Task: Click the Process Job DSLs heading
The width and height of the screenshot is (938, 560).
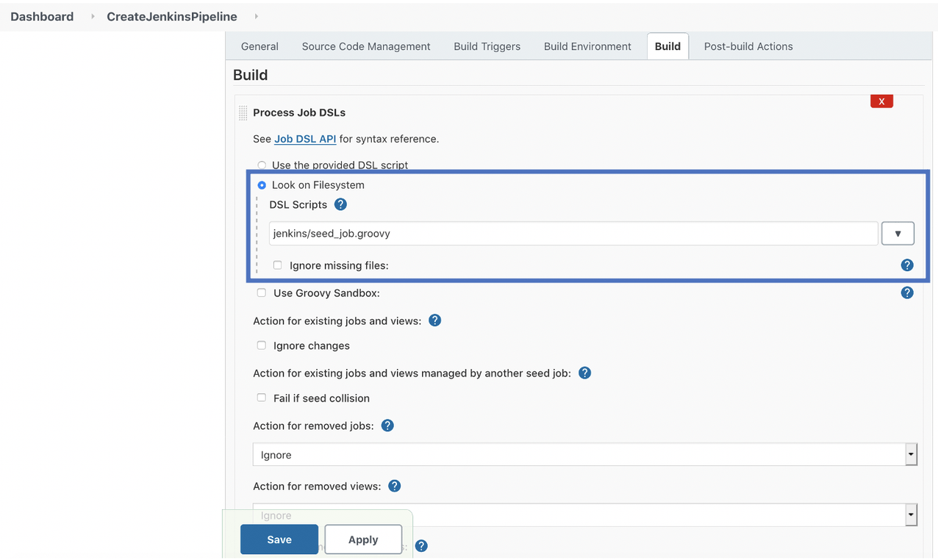Action: pyautogui.click(x=299, y=112)
